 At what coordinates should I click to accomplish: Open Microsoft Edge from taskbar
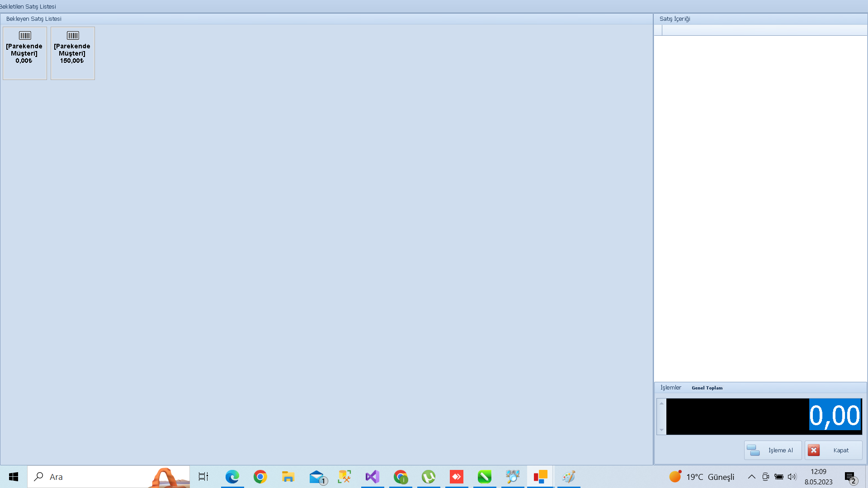[x=232, y=477]
